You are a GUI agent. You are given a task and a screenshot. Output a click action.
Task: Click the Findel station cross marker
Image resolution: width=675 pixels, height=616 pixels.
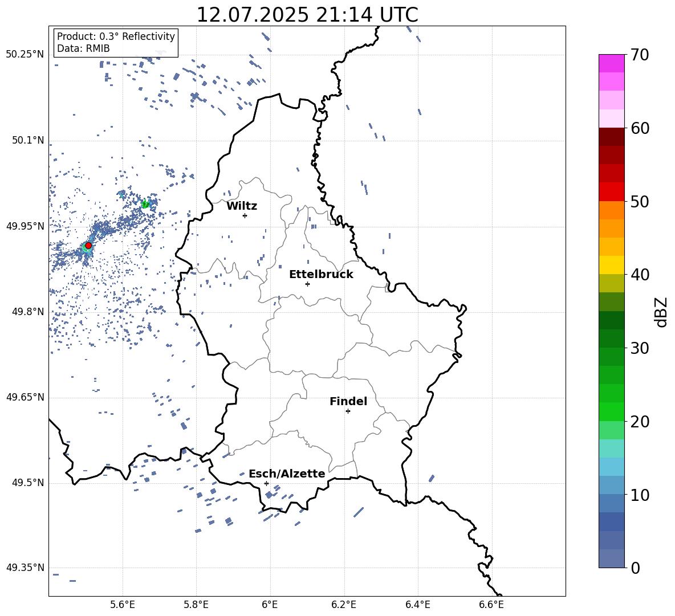pos(348,411)
